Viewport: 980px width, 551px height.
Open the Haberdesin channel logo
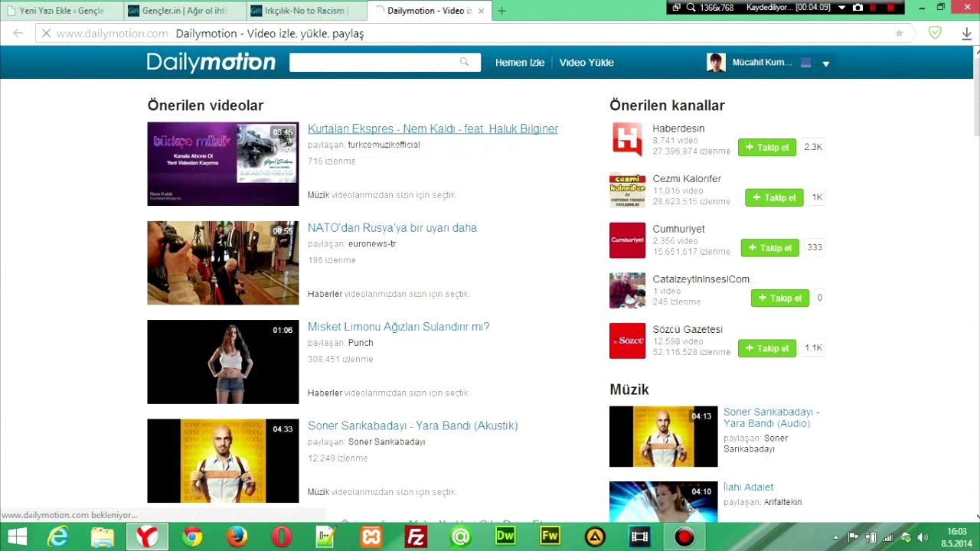(627, 140)
